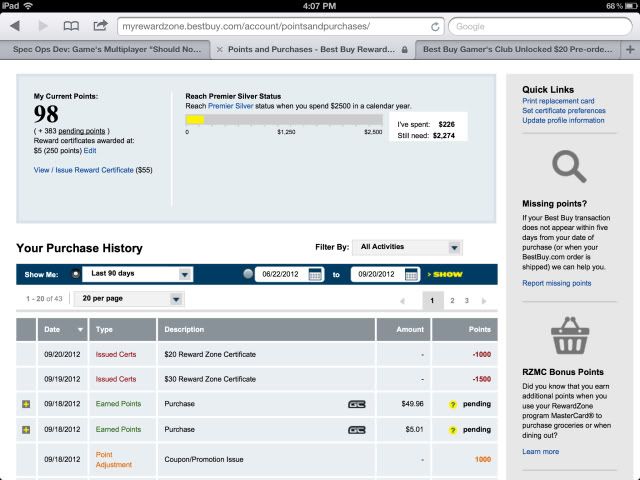Tap the Safari forward arrow
Viewport: 640px width, 480px height.
(42, 26)
